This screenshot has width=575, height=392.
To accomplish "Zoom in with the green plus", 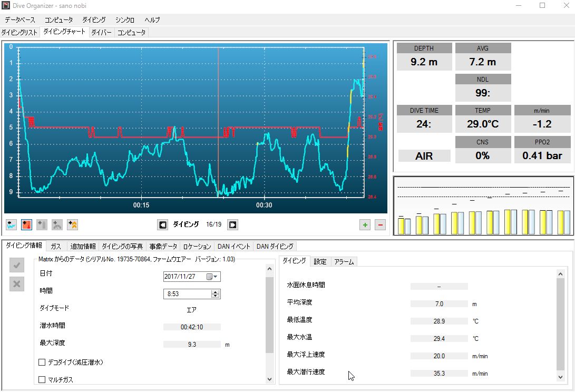I will [x=365, y=225].
